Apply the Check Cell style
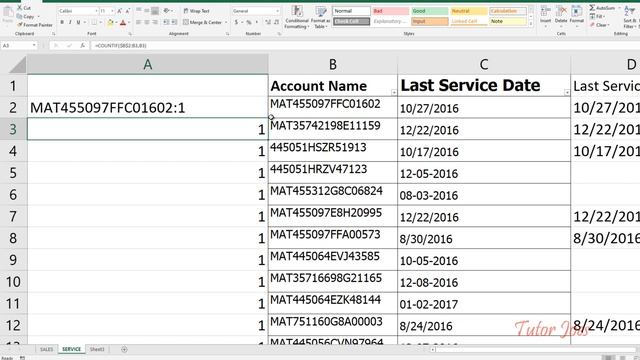 click(x=351, y=21)
